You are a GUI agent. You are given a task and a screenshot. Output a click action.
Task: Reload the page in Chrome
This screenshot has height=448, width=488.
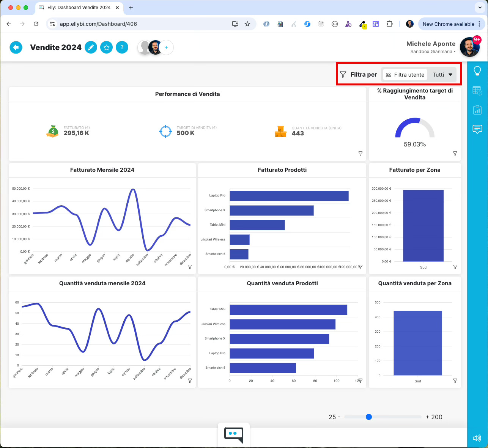36,24
